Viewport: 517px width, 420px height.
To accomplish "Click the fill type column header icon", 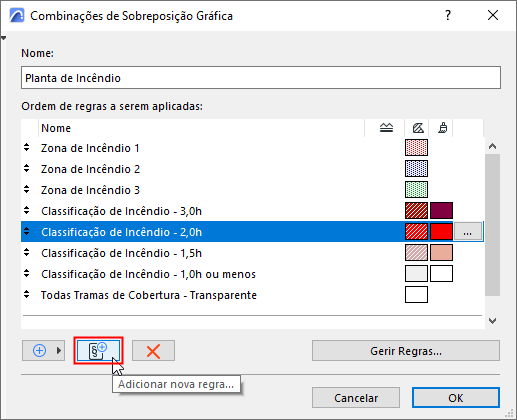I will [418, 128].
